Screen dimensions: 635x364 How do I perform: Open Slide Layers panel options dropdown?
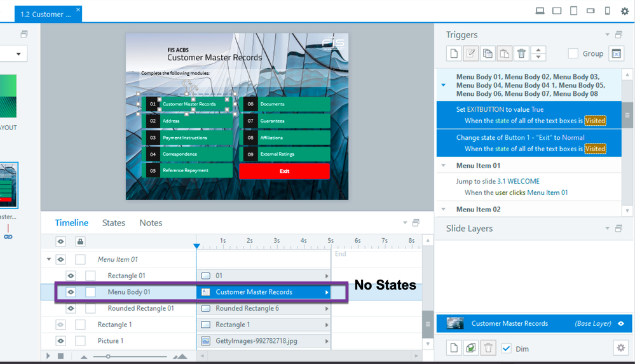pyautogui.click(x=607, y=229)
